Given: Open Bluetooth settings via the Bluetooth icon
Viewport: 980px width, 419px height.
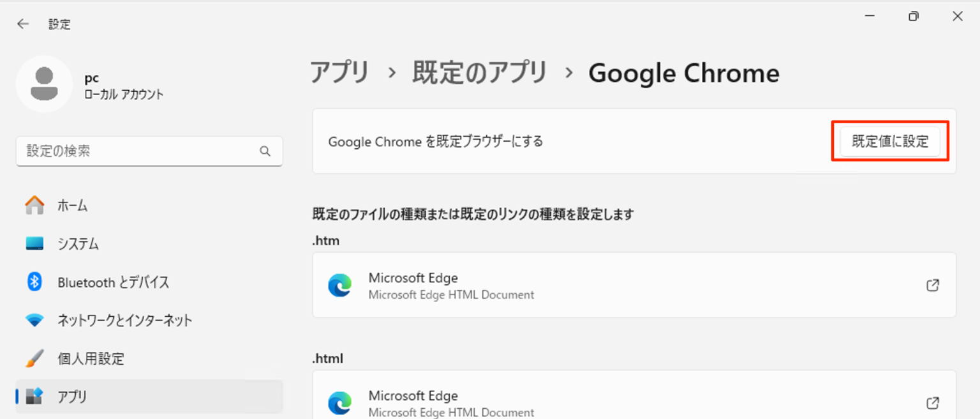Looking at the screenshot, I should (x=34, y=282).
